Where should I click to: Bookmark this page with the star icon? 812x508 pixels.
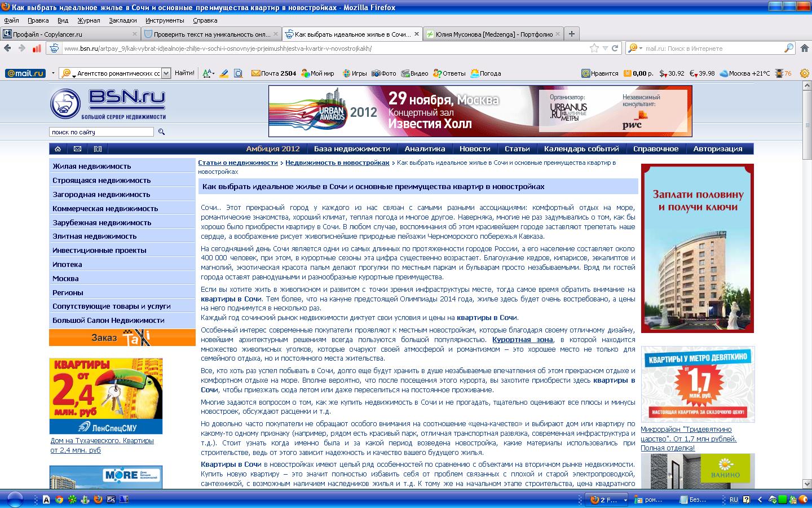(594, 49)
